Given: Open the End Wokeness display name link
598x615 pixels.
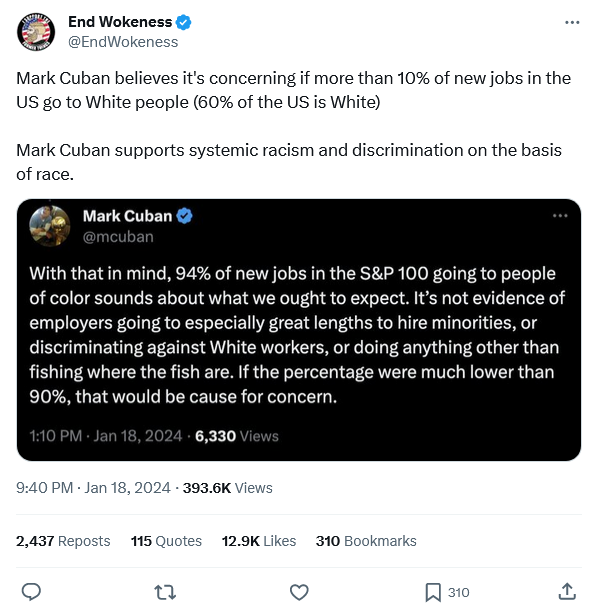Looking at the screenshot, I should (x=120, y=22).
